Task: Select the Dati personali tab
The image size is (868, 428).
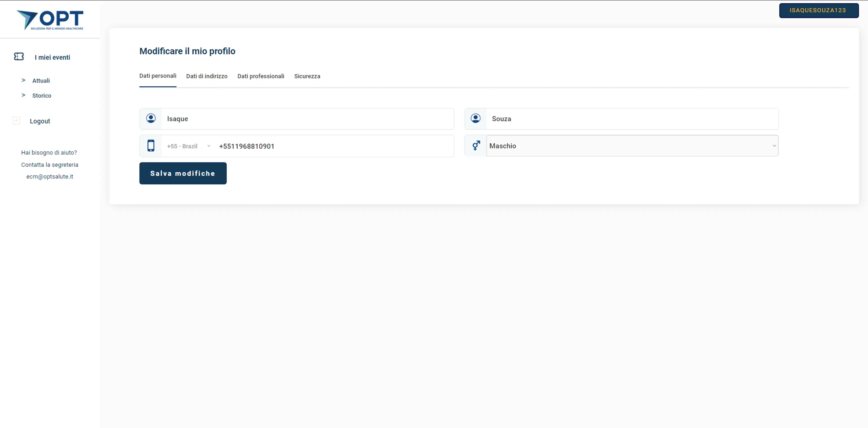Action: point(158,76)
